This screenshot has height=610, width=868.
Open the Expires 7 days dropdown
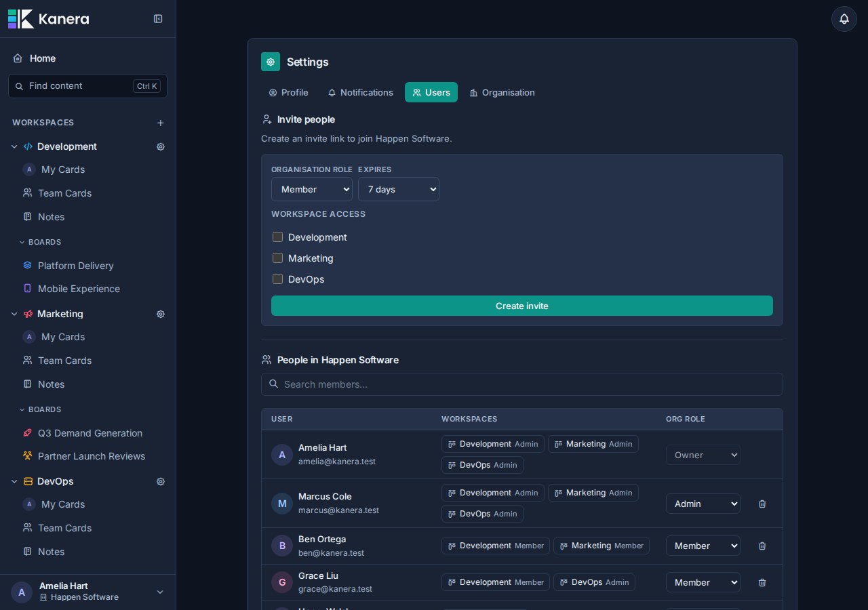[x=399, y=189]
